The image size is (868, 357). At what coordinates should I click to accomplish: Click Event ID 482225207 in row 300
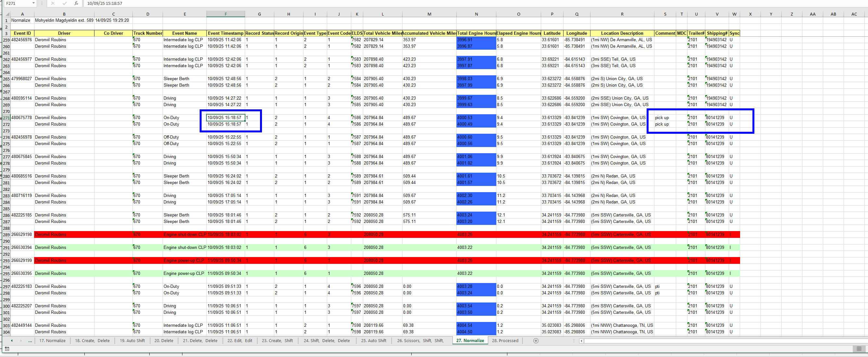22,306
